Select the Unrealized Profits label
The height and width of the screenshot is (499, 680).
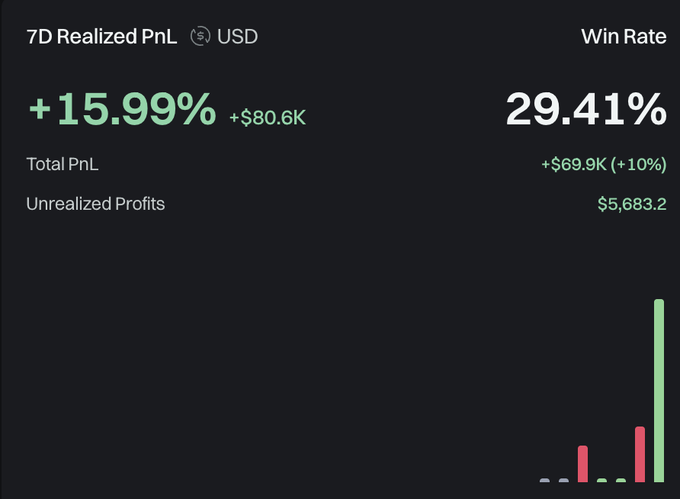pyautogui.click(x=95, y=204)
